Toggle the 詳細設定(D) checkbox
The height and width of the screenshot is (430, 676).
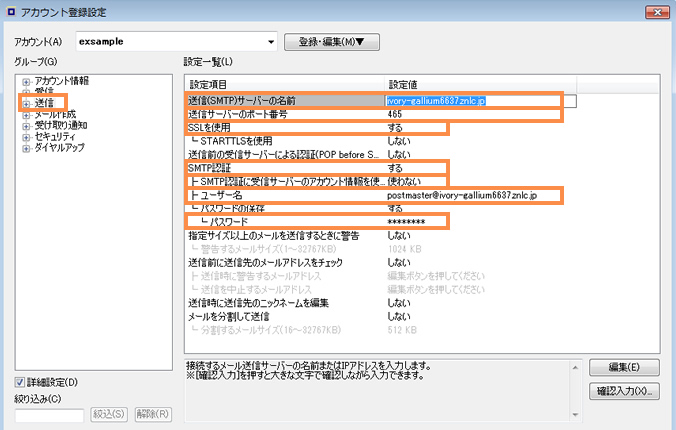tap(20, 382)
